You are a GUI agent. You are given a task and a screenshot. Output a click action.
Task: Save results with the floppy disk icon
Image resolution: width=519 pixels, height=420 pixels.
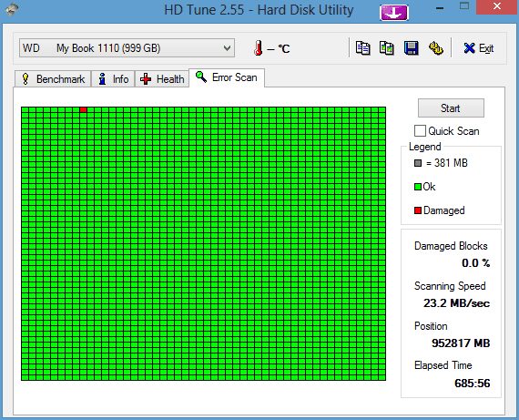click(x=411, y=48)
